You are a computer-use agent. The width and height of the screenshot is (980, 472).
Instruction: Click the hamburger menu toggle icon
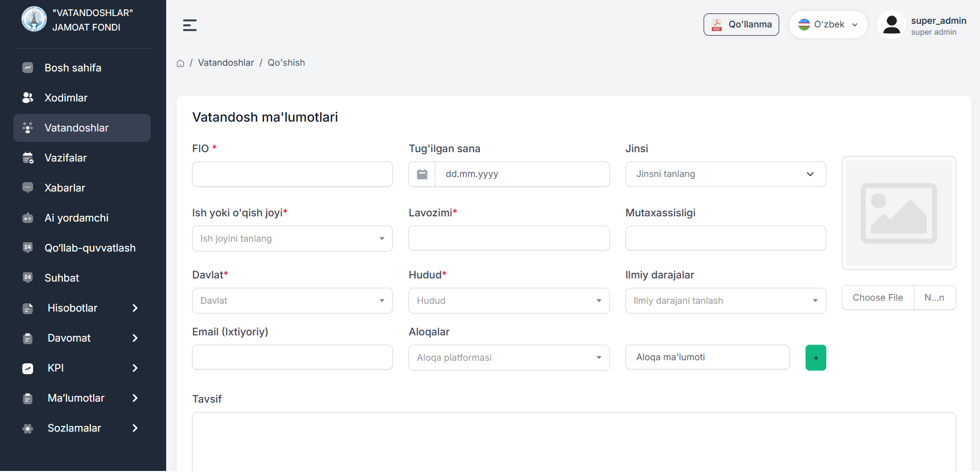(x=189, y=25)
